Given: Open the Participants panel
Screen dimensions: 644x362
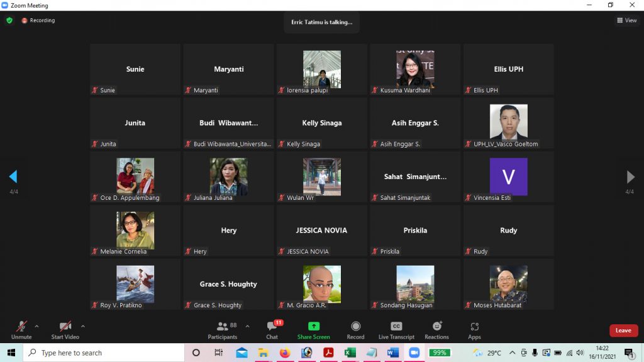Looking at the screenshot, I should [x=223, y=330].
